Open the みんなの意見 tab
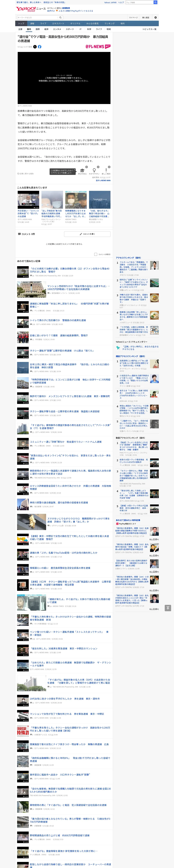This screenshot has width=174, height=868. 93,24
